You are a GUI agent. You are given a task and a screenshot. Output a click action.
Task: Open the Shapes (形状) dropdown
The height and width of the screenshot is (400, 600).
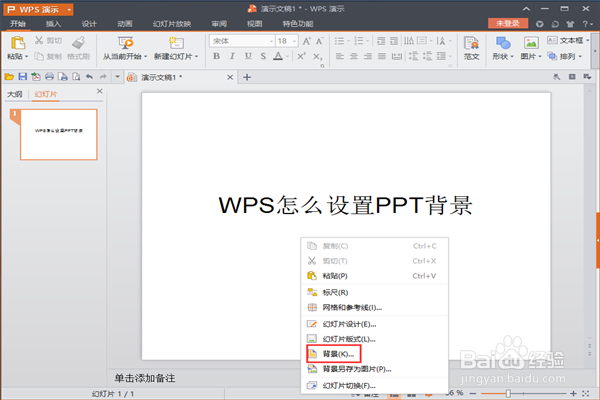[502, 57]
